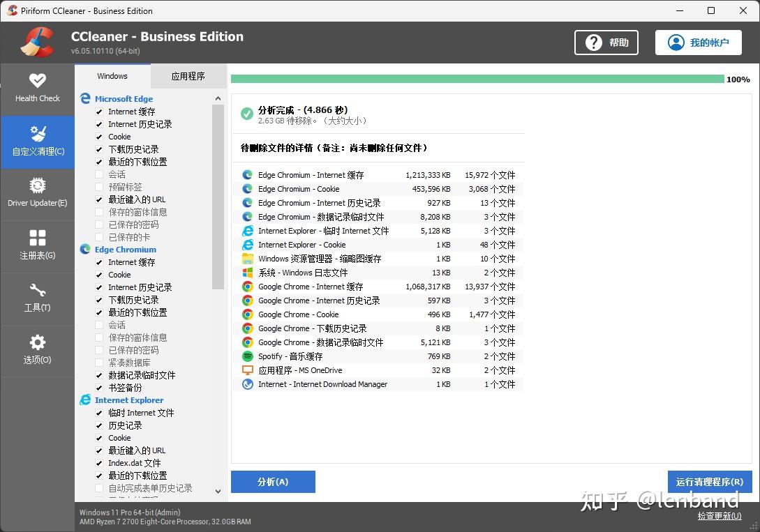The width and height of the screenshot is (760, 532).
Task: Open Health Check heart icon
Action: [x=37, y=80]
